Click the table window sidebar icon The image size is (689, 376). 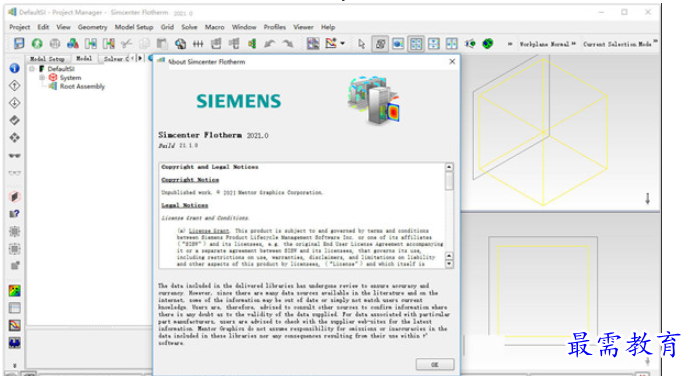point(15,308)
